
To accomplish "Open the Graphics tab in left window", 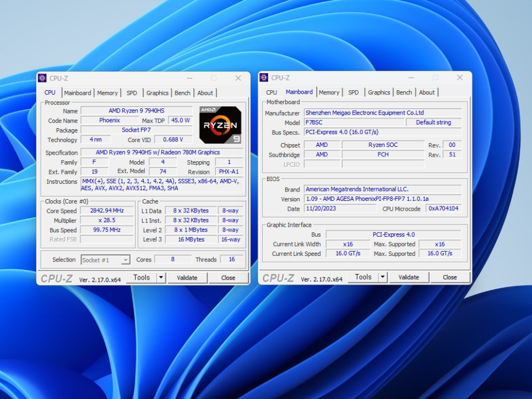I will [x=158, y=93].
